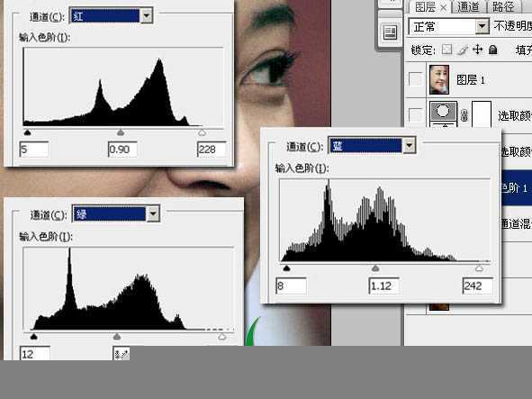Toggle visibility of 图层 1 layer

415,79
